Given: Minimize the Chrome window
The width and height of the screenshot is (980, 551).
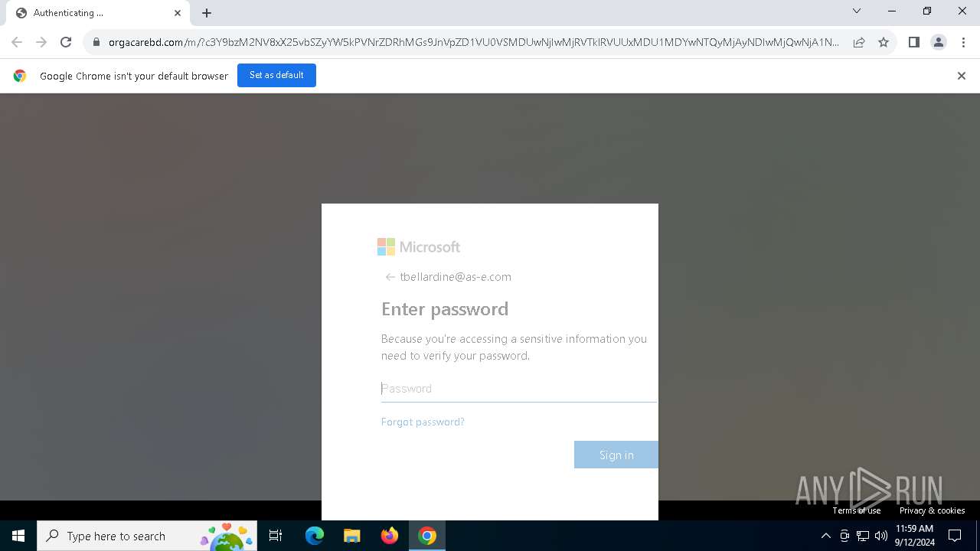Looking at the screenshot, I should point(892,11).
